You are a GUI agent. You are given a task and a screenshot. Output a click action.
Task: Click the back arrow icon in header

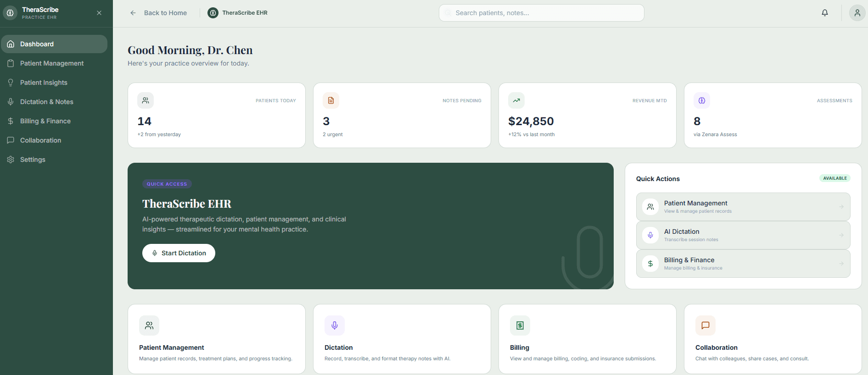[x=133, y=13]
